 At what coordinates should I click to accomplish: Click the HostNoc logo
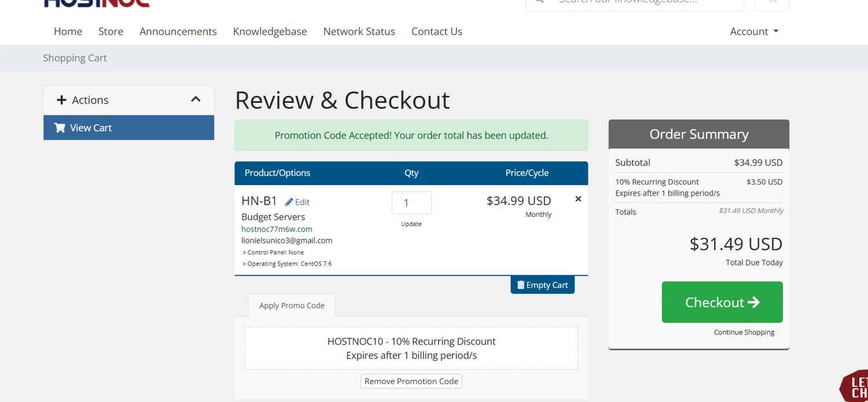(97, 3)
